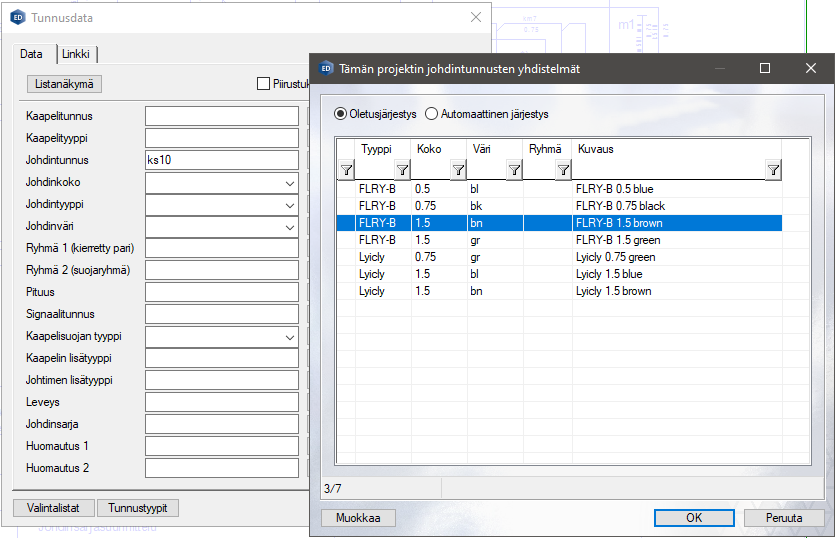Expand the Johdinkoko dropdown
835x538 pixels.
(x=289, y=183)
